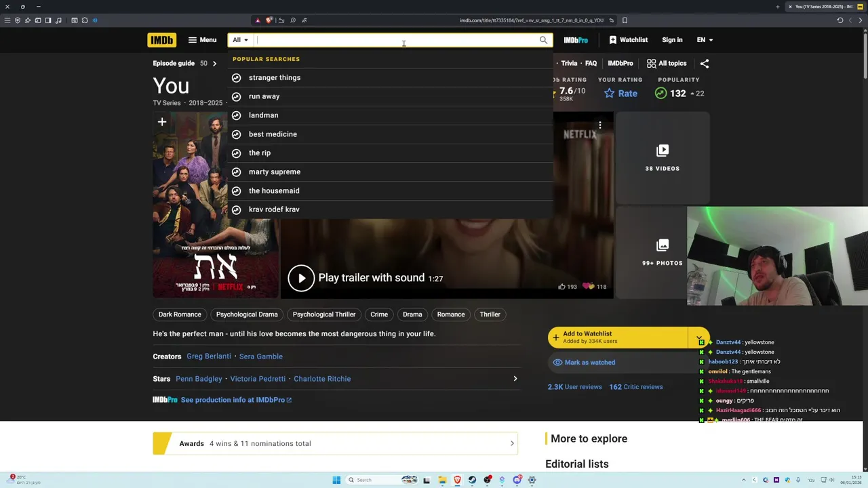Focus the IMDb search input field
Image resolution: width=868 pixels, height=488 pixels.
[395, 40]
